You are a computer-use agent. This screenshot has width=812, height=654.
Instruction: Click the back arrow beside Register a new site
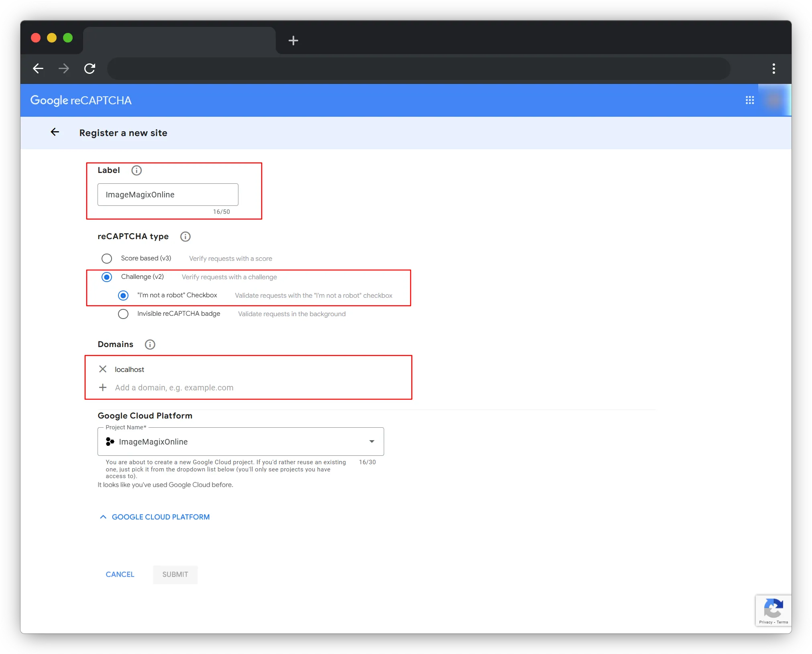(x=55, y=132)
